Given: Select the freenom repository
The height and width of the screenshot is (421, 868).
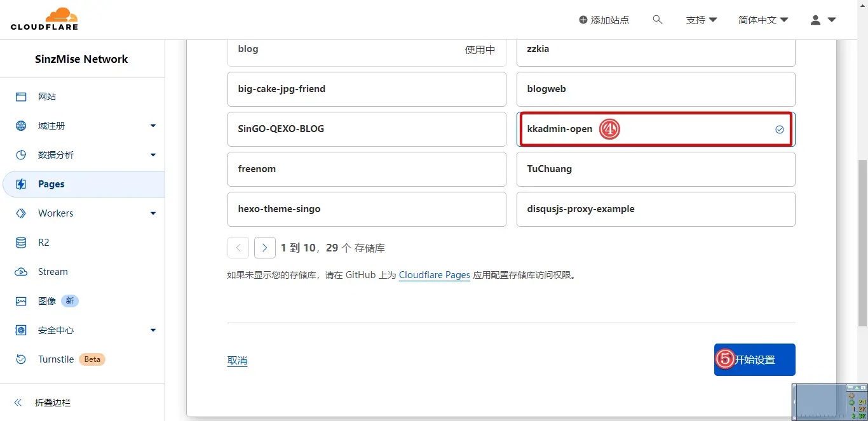Looking at the screenshot, I should [367, 169].
